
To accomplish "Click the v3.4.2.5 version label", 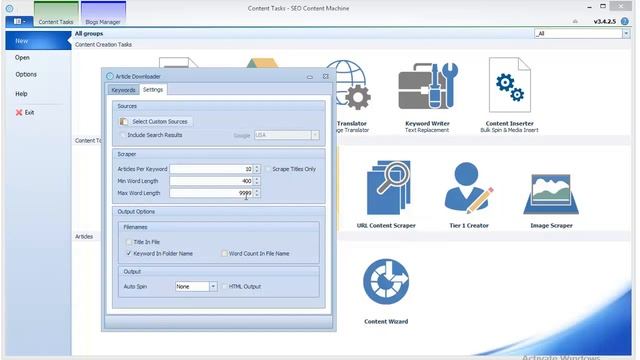I will pos(604,22).
